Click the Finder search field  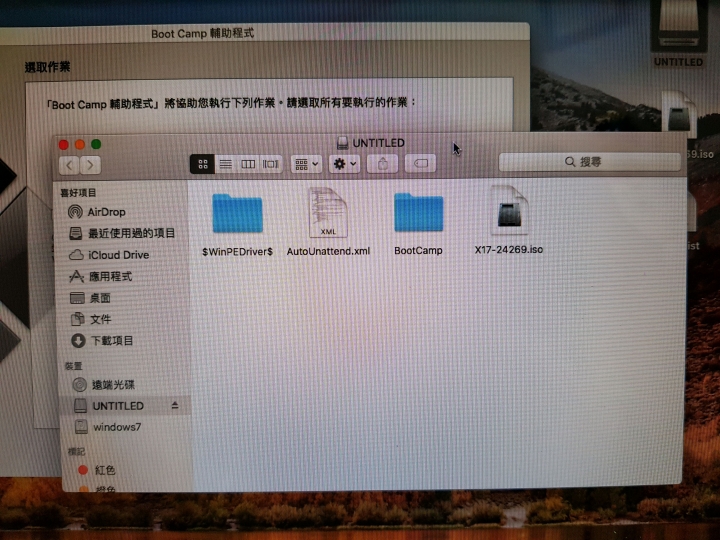[x=590, y=162]
